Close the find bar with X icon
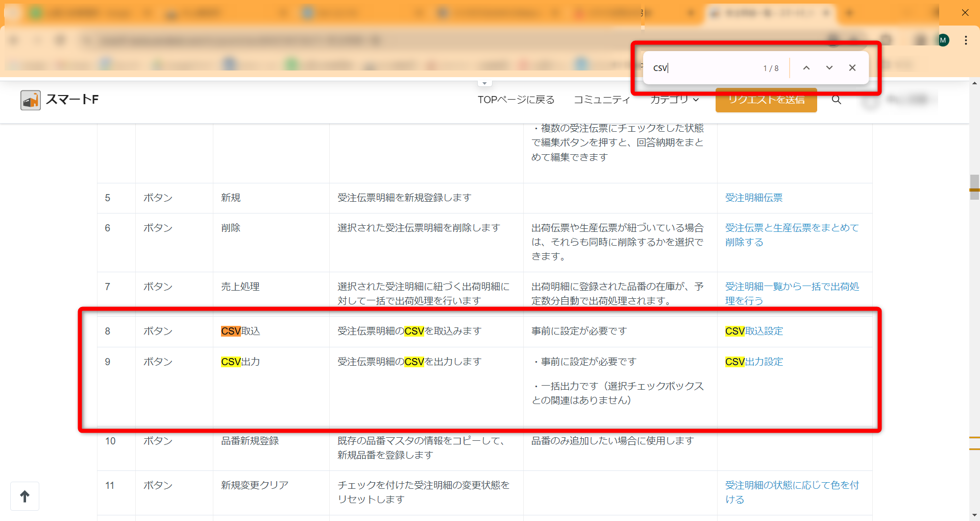Image resolution: width=980 pixels, height=521 pixels. point(852,68)
